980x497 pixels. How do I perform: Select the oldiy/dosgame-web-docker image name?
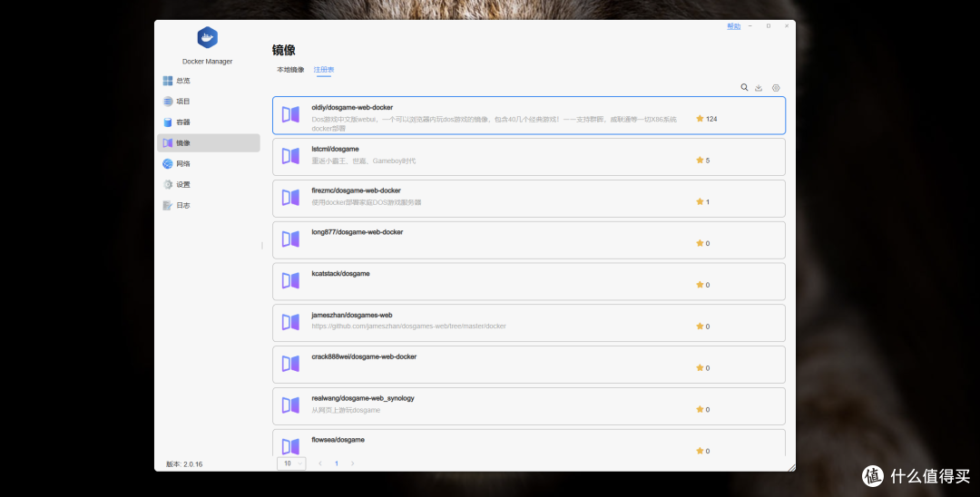click(352, 107)
